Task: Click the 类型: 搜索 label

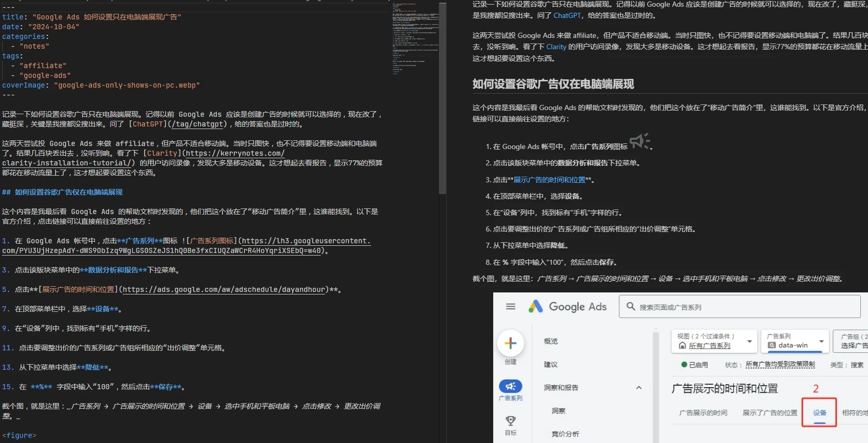Action: pyautogui.click(x=847, y=365)
